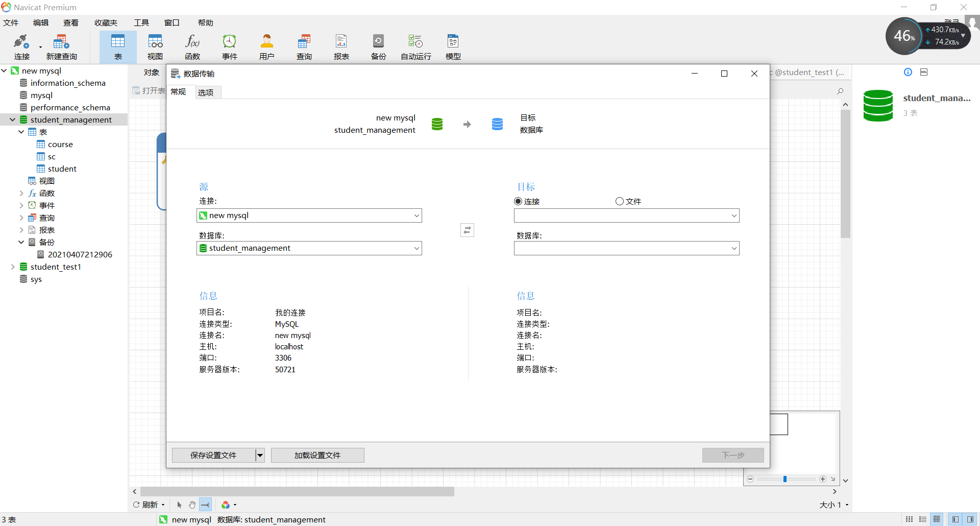Switch to the Options (选项) tab

(206, 92)
